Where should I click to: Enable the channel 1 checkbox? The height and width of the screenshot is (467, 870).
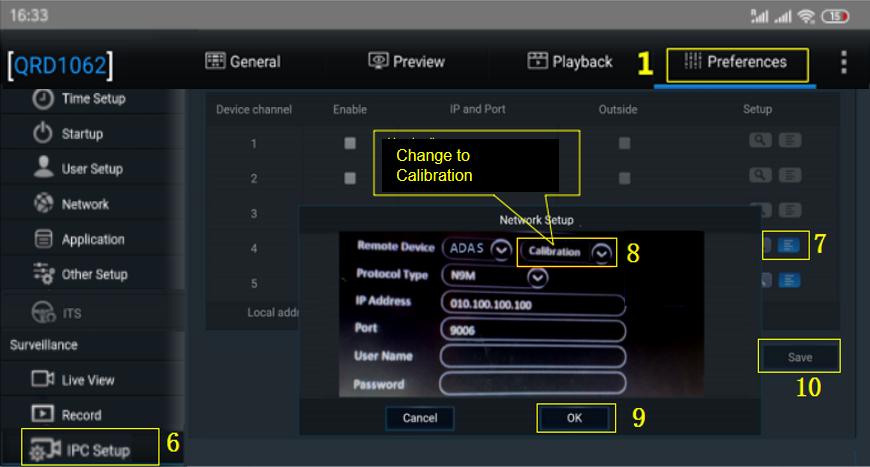[350, 143]
